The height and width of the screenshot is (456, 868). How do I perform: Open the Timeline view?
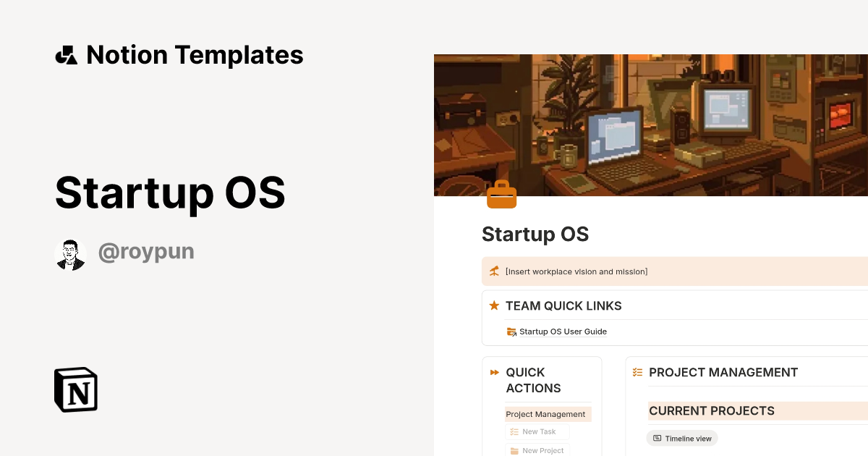[681, 438]
